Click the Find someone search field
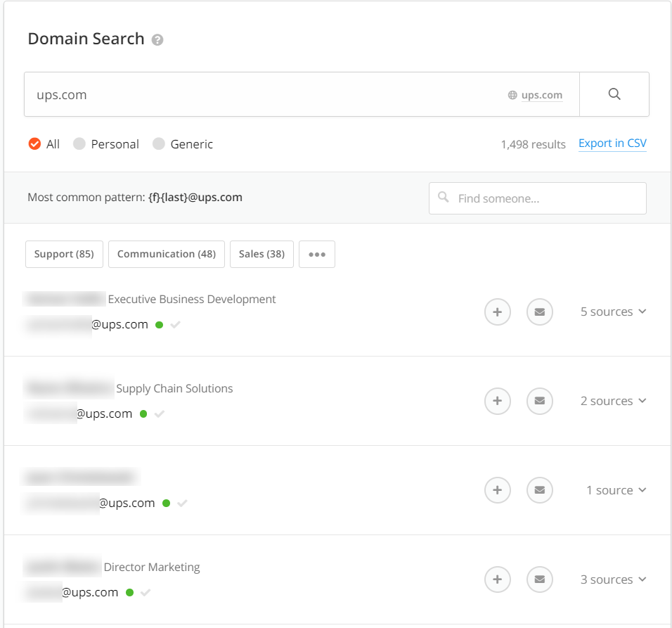The width and height of the screenshot is (672, 628). pos(538,198)
